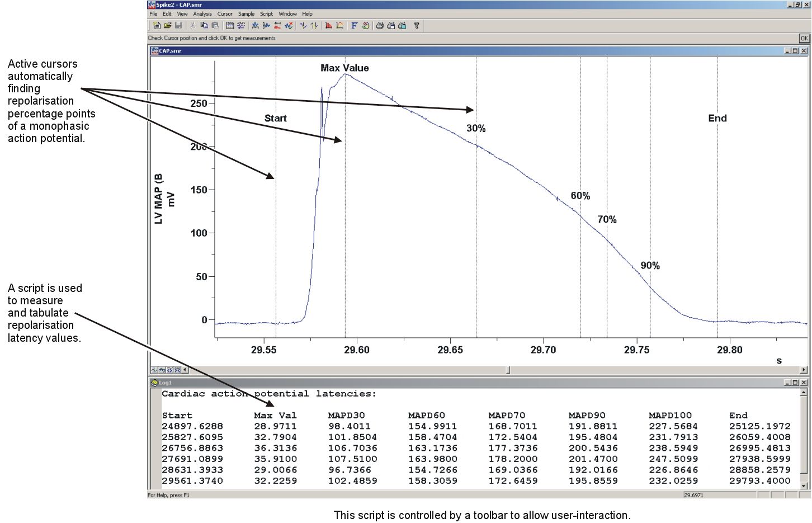
Task: Click the Copy toolbar icon
Action: point(204,25)
